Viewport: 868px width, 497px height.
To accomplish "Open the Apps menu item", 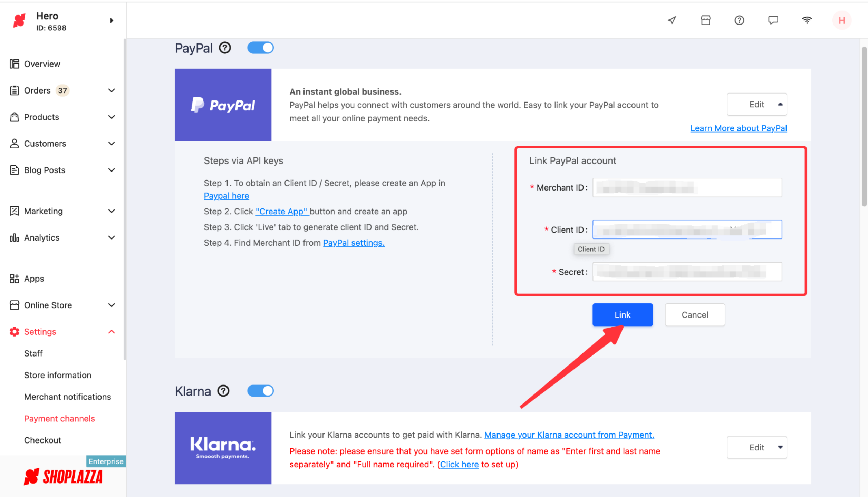I will (34, 279).
